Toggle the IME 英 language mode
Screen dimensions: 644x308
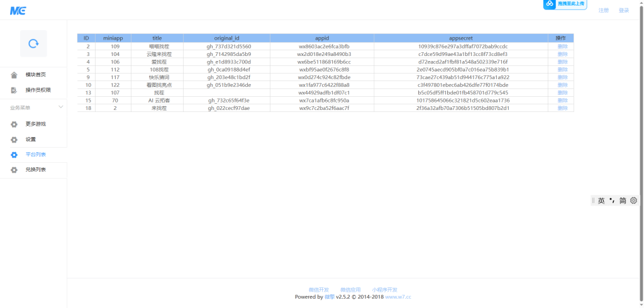(601, 201)
